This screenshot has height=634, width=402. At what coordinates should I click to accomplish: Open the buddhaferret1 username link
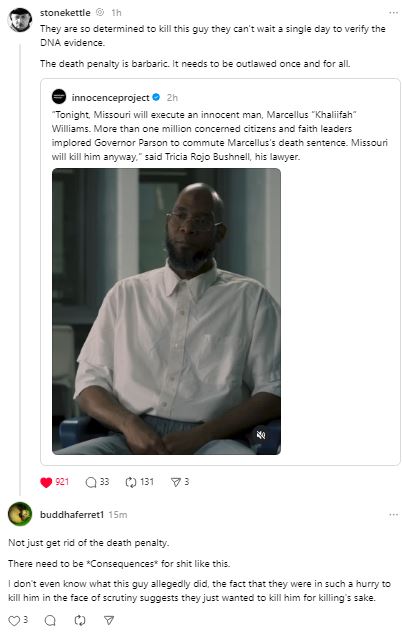(x=72, y=515)
